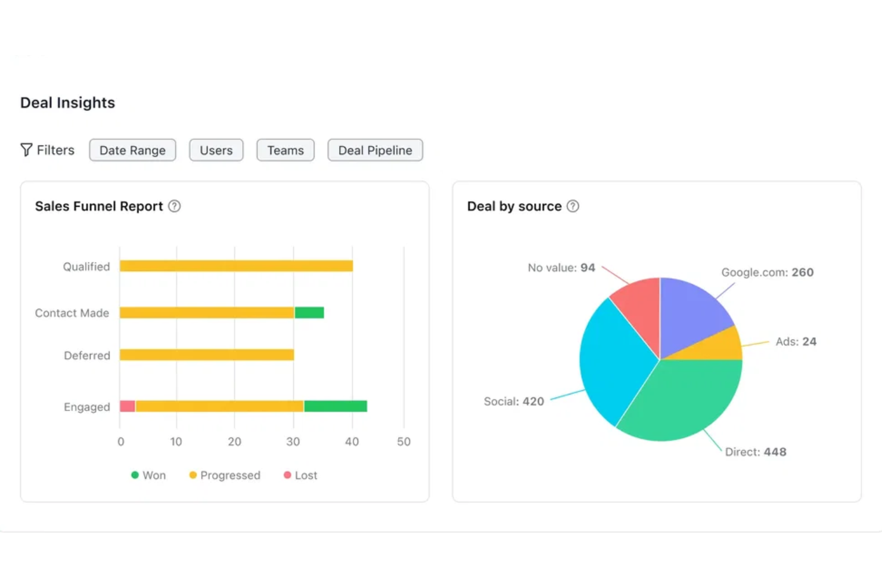This screenshot has height=588, width=882.
Task: Click the 'Deferred' axis label
Action: [87, 356]
